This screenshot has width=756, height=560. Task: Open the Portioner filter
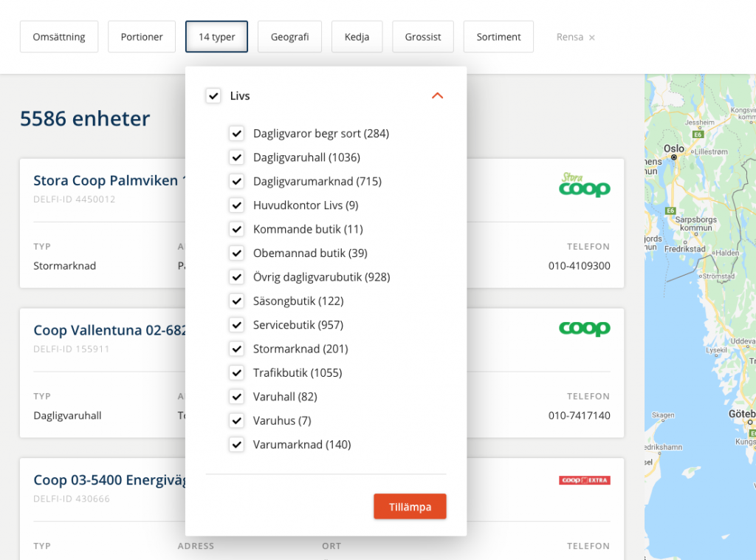click(142, 37)
